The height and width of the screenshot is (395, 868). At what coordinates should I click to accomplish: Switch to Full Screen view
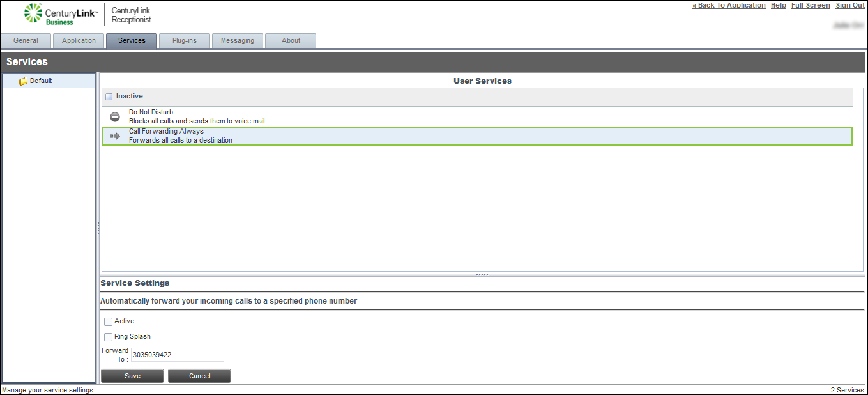(811, 5)
